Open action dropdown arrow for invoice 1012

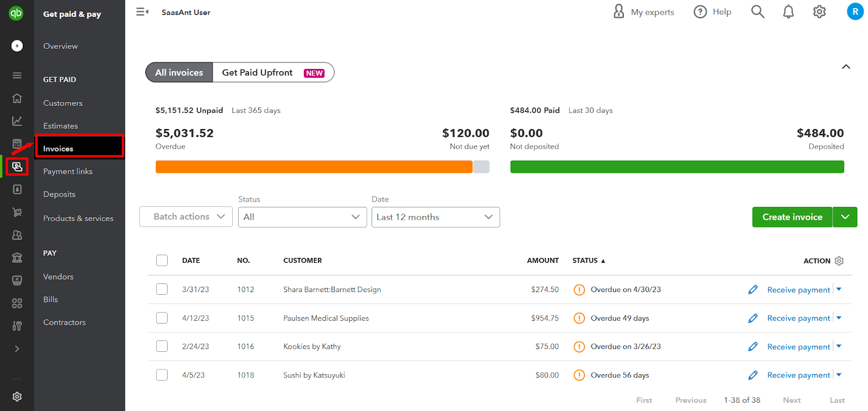point(839,289)
